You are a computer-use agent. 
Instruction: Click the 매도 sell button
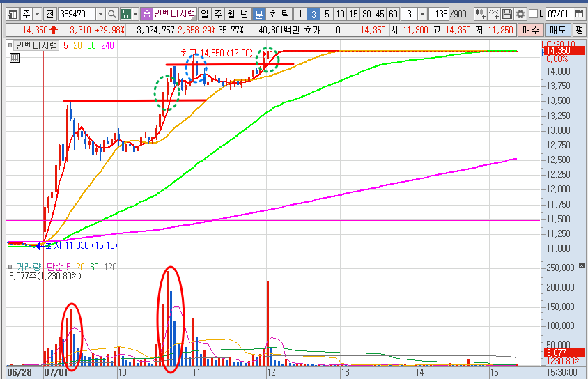pos(557,30)
